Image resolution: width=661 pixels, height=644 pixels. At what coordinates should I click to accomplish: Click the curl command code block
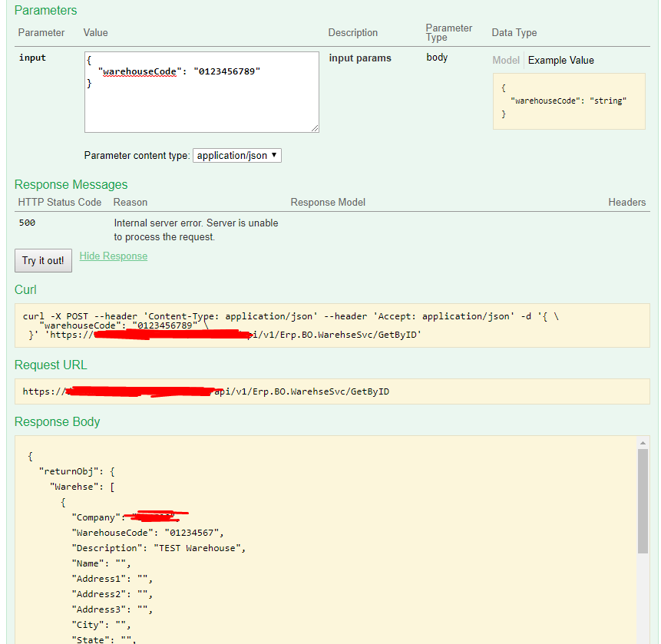pos(332,325)
